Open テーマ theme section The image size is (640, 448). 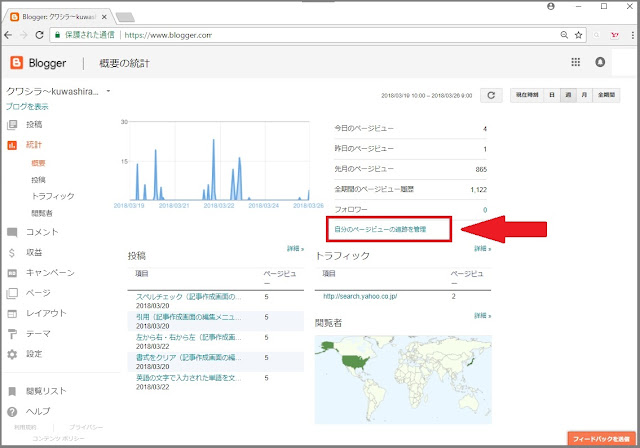coord(38,334)
